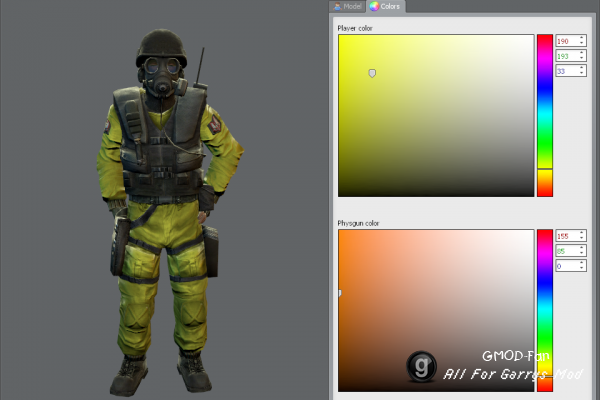The height and width of the screenshot is (400, 600).
Task: Select the Colors tab
Action: 386,6
